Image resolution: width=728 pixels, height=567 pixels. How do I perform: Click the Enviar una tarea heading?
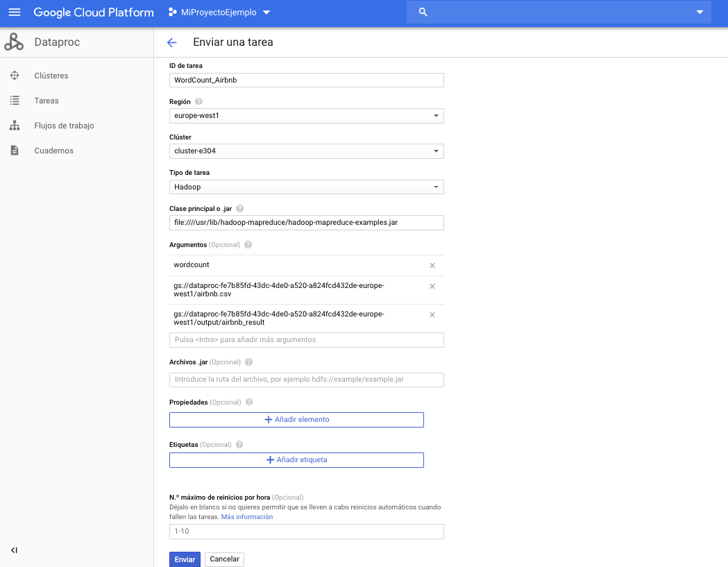[x=233, y=42]
